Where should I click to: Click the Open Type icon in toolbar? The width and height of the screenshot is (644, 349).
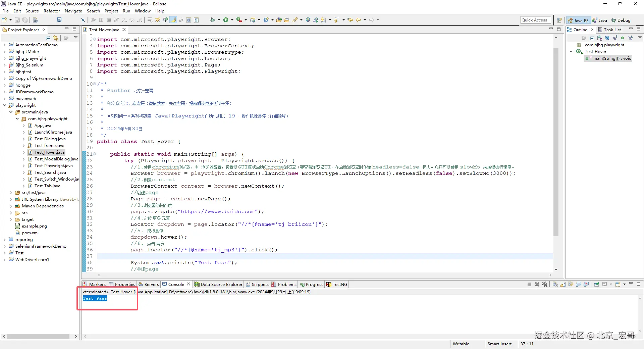pos(279,20)
